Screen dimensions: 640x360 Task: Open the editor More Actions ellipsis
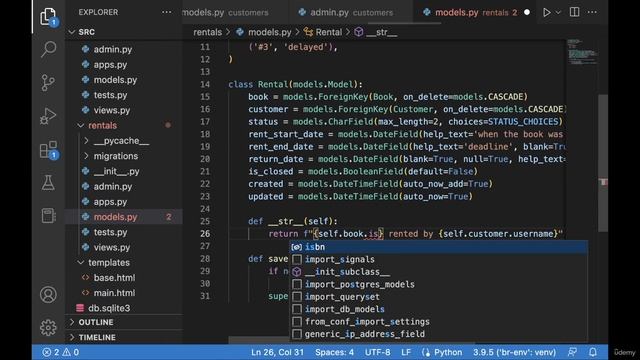pos(592,12)
